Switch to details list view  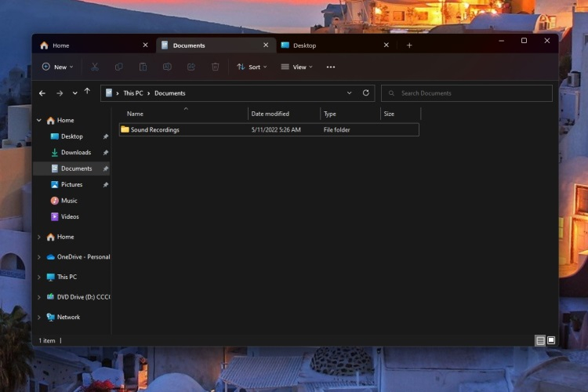[x=540, y=340]
